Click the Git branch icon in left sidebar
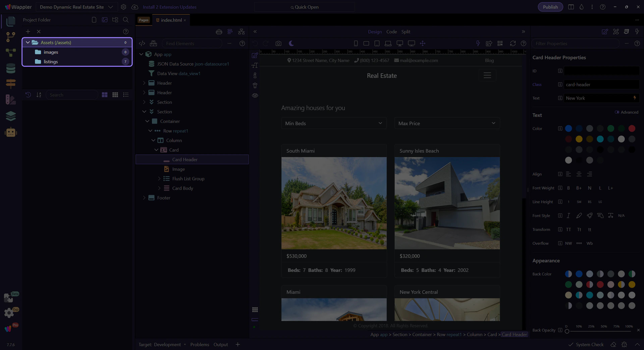The height and width of the screenshot is (350, 644). point(11,37)
